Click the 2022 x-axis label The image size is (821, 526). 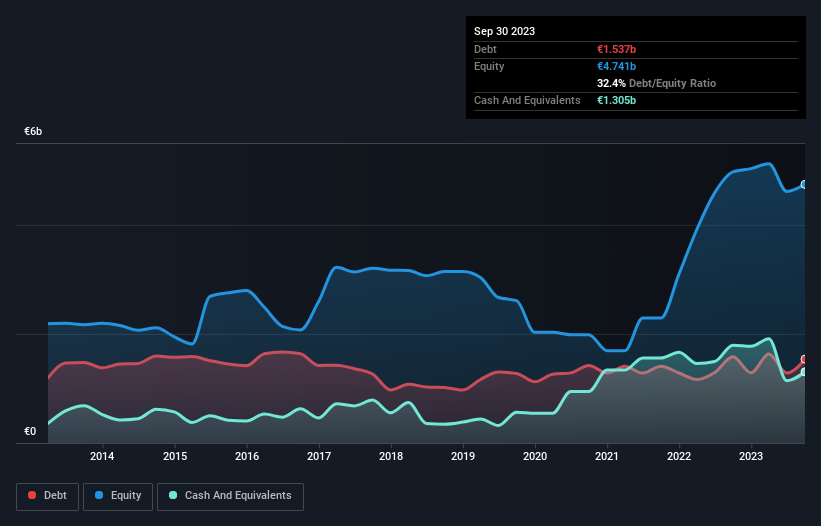click(679, 456)
